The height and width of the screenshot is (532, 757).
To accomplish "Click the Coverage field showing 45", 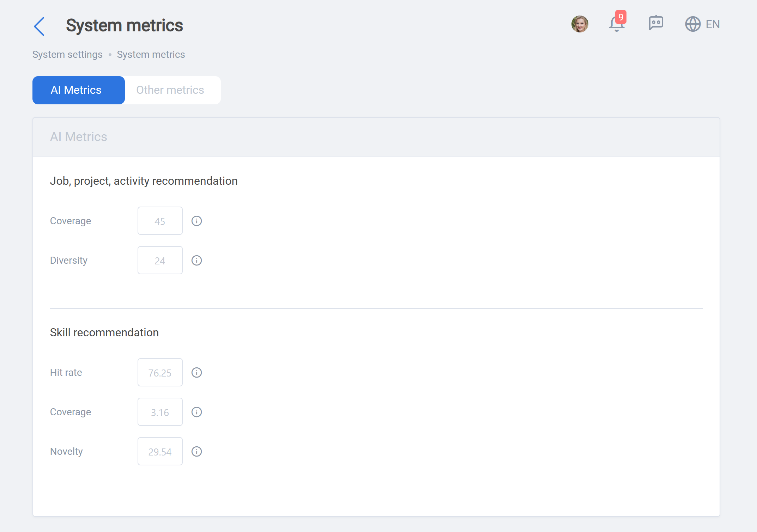I will [x=160, y=221].
